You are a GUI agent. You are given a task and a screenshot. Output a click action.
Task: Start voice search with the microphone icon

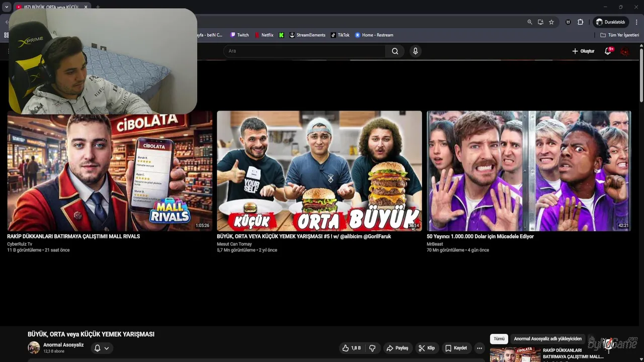(x=415, y=51)
